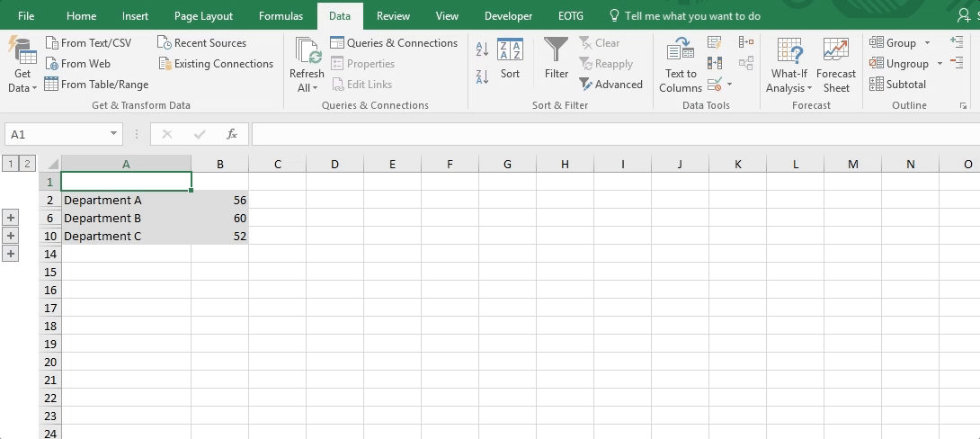Open the Ungroup dropdown arrow
980x439 pixels.
[x=940, y=64]
